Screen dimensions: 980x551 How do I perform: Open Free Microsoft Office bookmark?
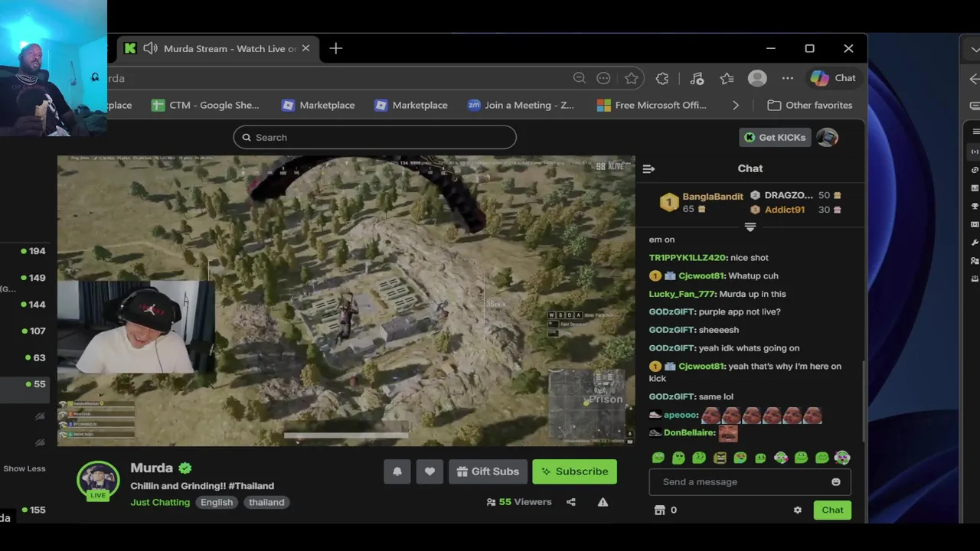click(652, 106)
